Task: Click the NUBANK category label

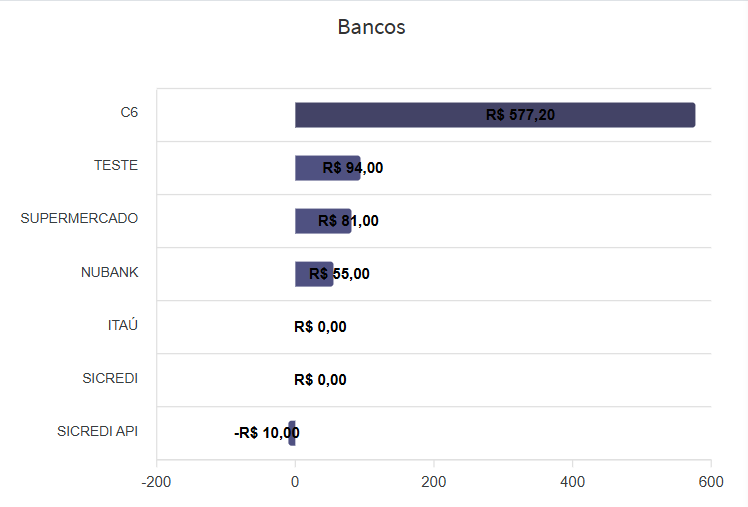Action: click(x=109, y=271)
